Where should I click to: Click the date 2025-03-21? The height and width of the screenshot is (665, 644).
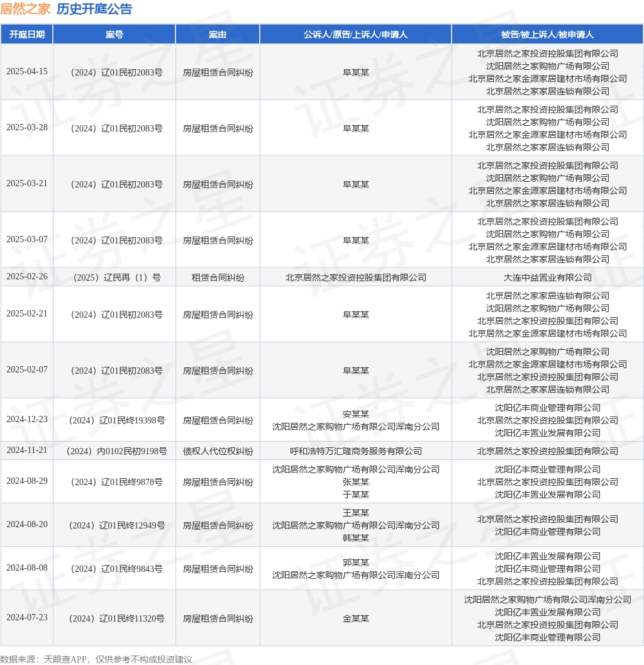26,183
